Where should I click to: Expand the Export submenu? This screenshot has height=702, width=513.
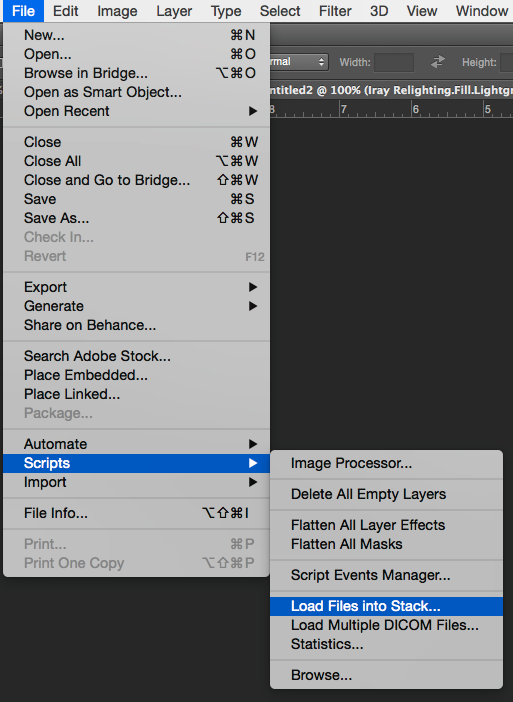coord(136,287)
